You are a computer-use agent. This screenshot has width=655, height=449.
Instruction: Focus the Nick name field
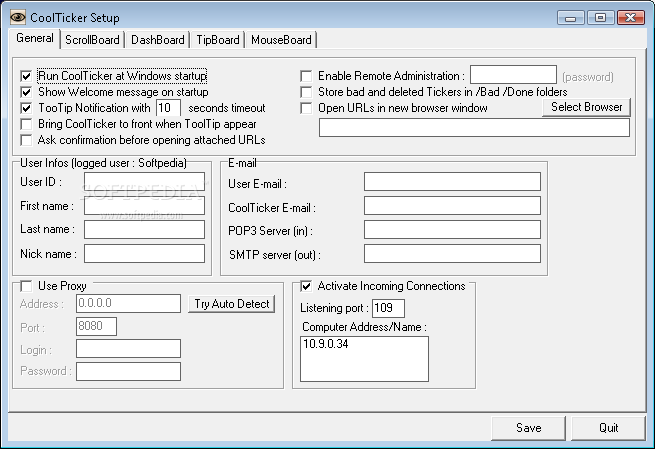pos(145,254)
